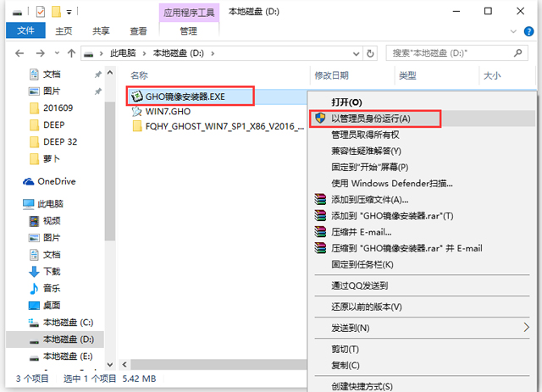
Task: Select 添加到压缩文件 in context menu
Action: click(369, 200)
